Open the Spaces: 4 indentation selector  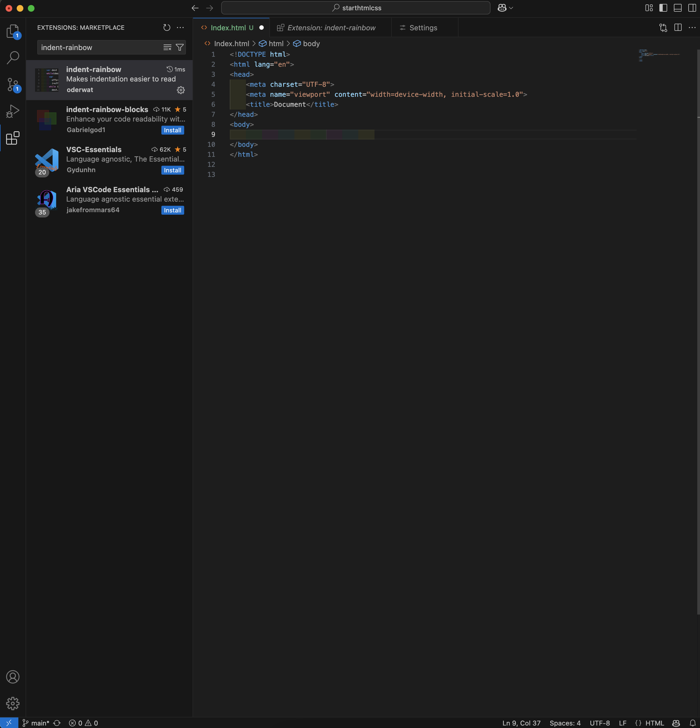(565, 723)
